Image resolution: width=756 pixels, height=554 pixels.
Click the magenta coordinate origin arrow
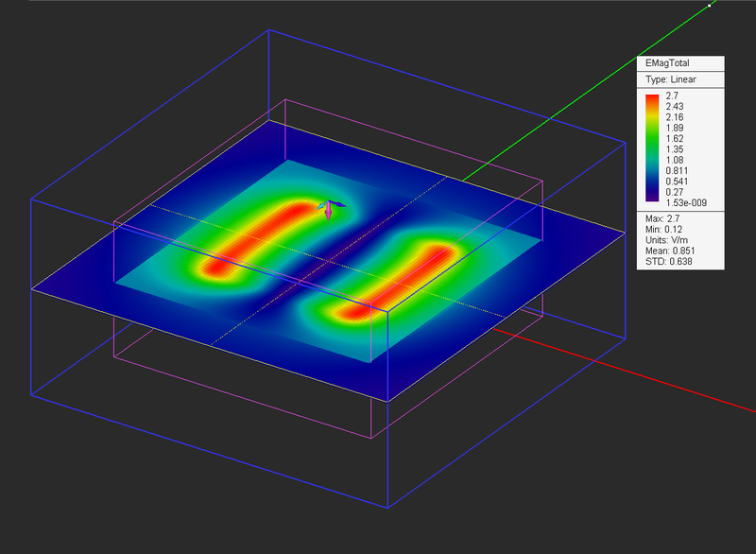[x=328, y=211]
